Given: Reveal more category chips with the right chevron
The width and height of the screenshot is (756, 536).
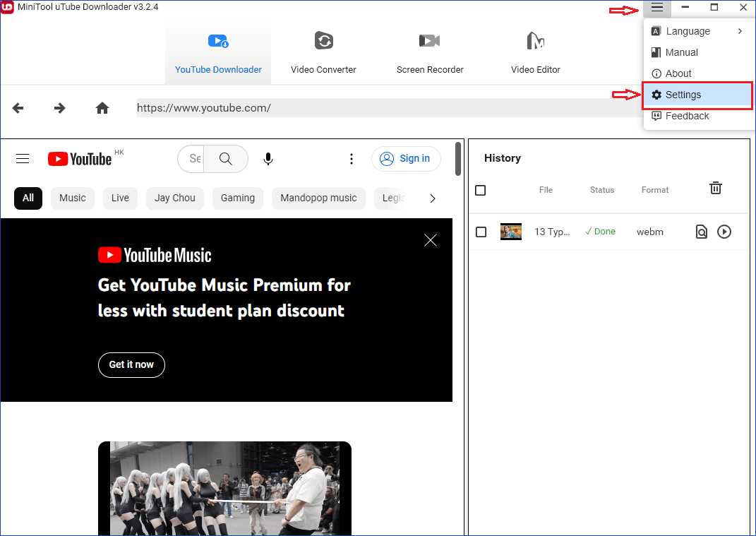Looking at the screenshot, I should (x=432, y=198).
